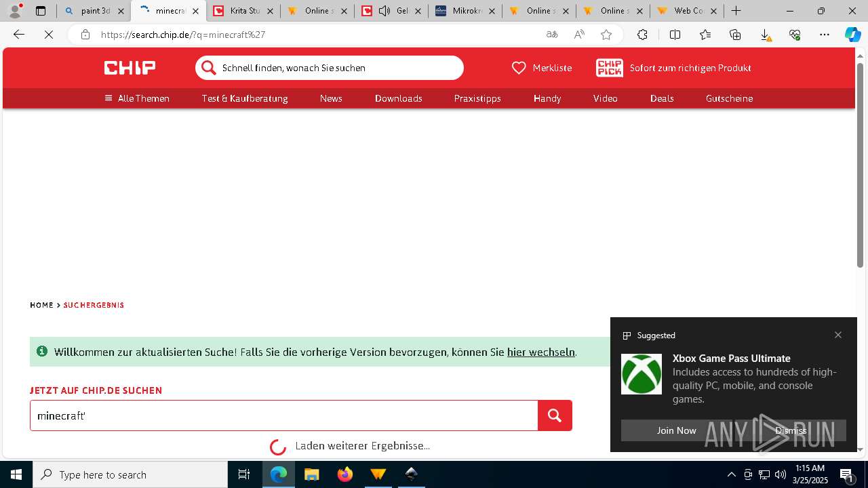868x488 pixels.
Task: Click the SUCHERGEBNIS breadcrumb text
Action: tap(94, 305)
